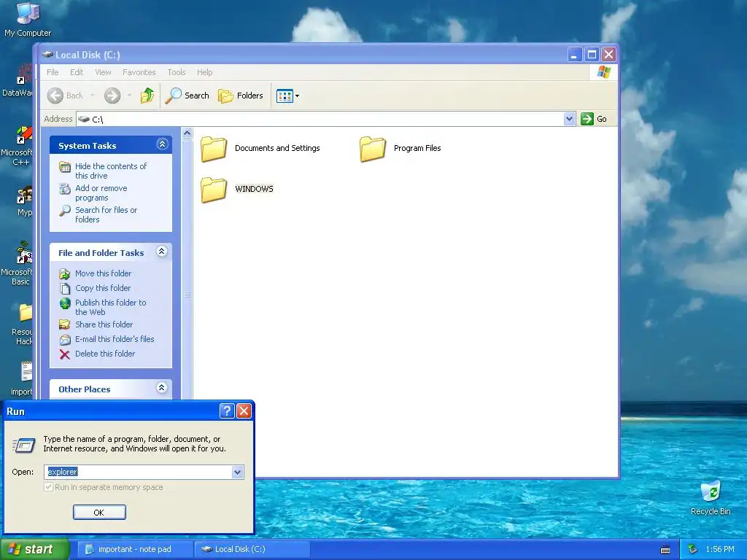The height and width of the screenshot is (560, 747).
Task: Open the Microsoft C++ desktop shortcut
Action: click(18, 145)
